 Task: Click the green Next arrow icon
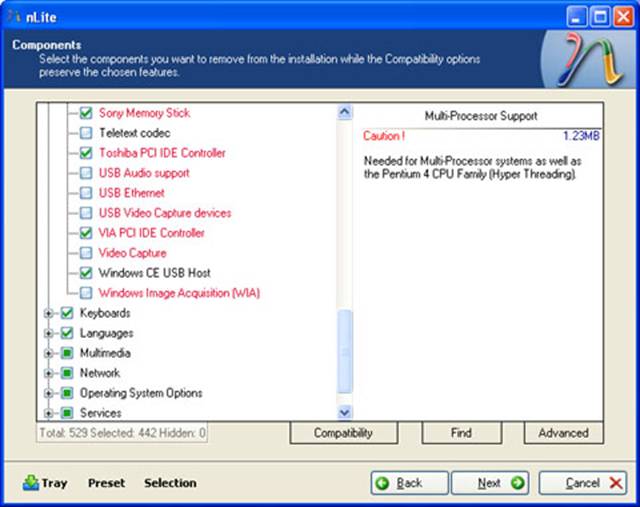pyautogui.click(x=517, y=483)
